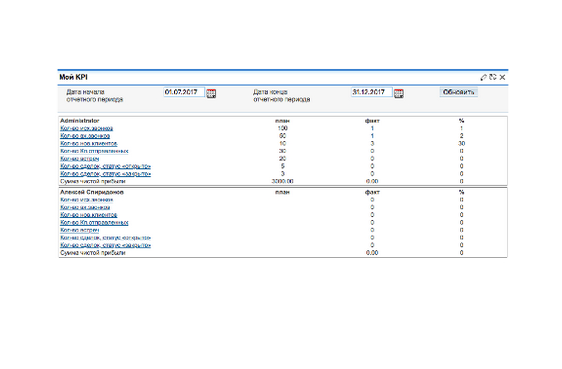Click plan value 100 for Administrator's исх.звонков
This screenshot has height=369, width=562.
pos(282,128)
